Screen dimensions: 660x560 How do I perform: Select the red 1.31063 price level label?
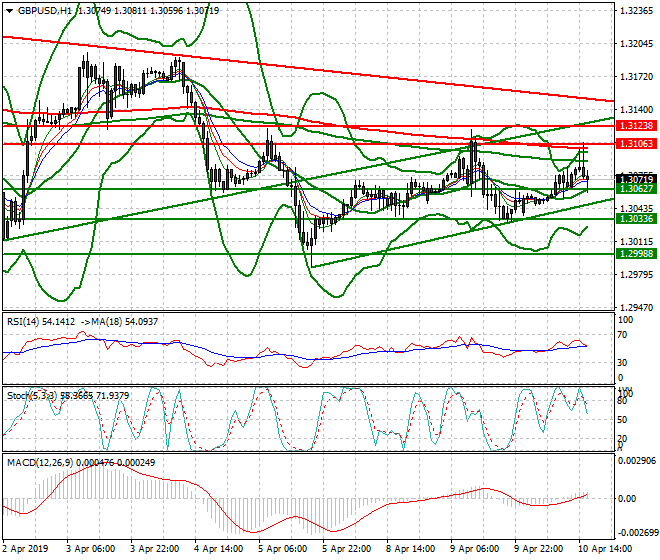click(x=636, y=144)
